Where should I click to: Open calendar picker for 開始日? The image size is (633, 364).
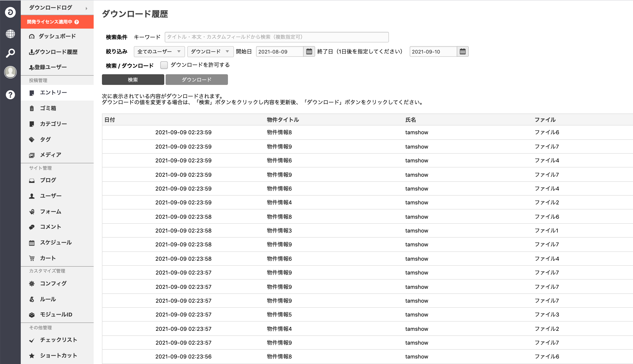309,51
